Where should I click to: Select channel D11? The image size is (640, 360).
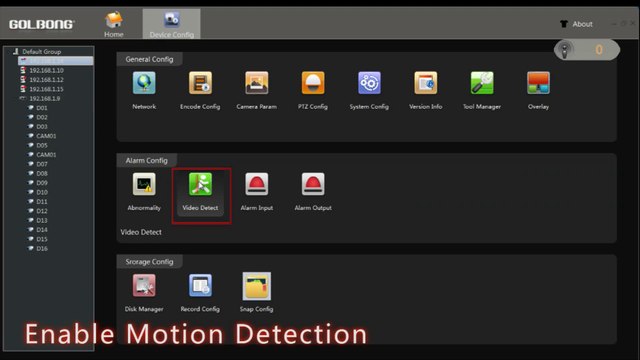pos(42,202)
